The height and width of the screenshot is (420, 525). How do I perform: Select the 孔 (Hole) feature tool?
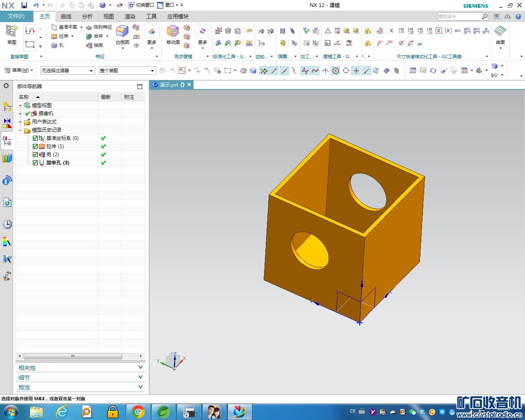coord(57,45)
